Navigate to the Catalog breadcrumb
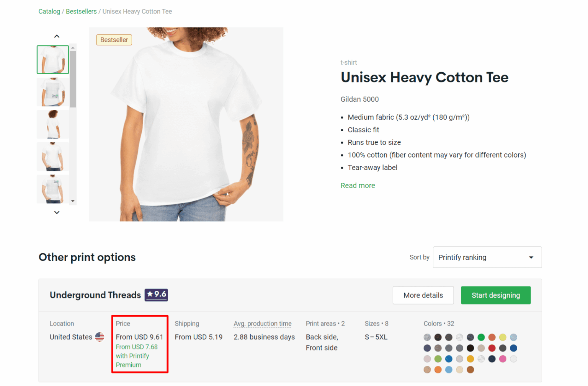Image resolution: width=588 pixels, height=386 pixels. coord(49,11)
